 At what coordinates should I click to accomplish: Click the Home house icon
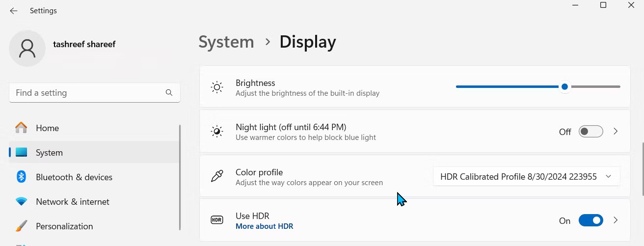21,128
